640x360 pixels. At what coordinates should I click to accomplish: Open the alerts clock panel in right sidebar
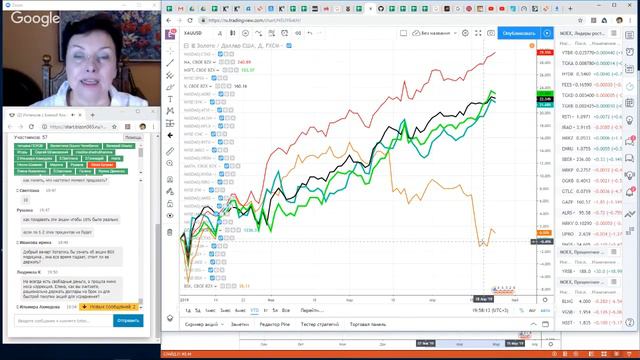tap(629, 51)
